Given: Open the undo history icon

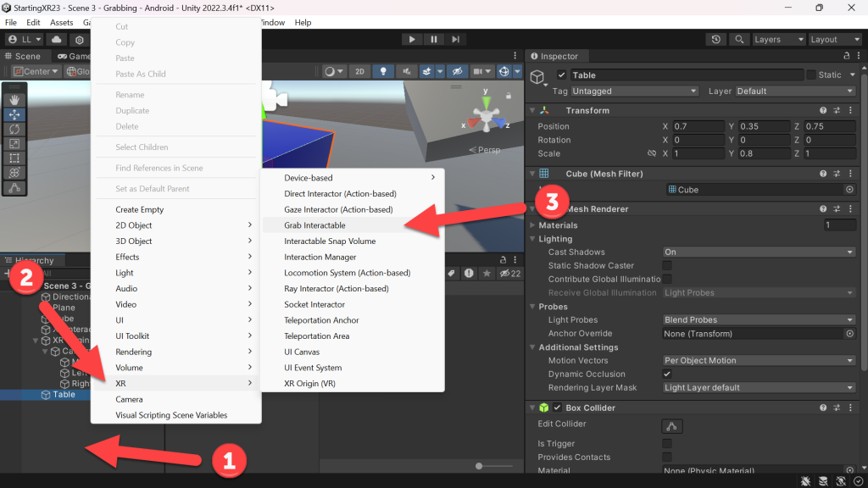Looking at the screenshot, I should 715,39.
